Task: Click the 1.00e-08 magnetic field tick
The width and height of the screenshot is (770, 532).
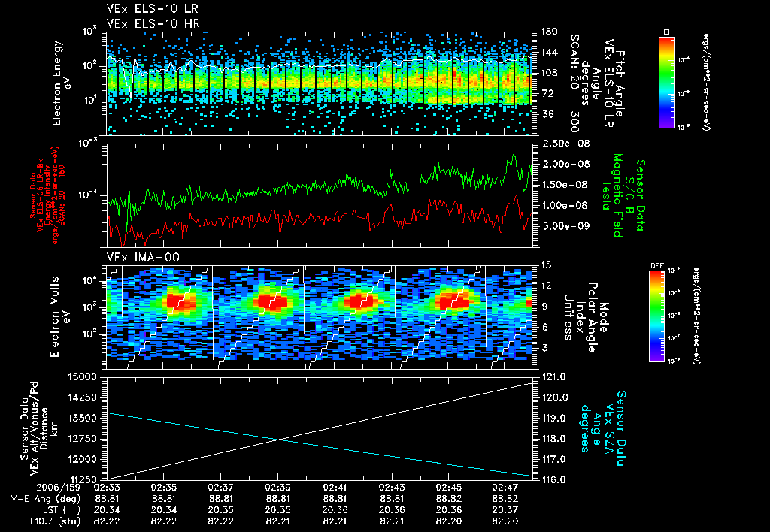Action: pos(565,205)
